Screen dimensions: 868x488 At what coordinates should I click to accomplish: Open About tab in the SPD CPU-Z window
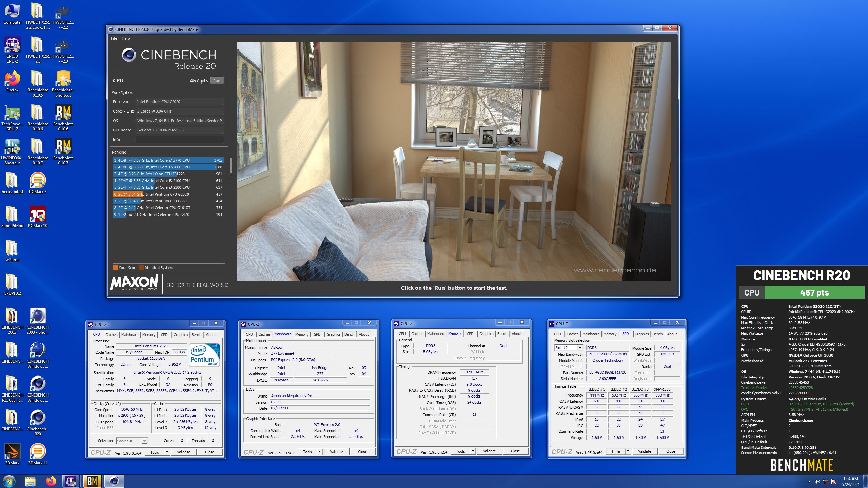[672, 334]
